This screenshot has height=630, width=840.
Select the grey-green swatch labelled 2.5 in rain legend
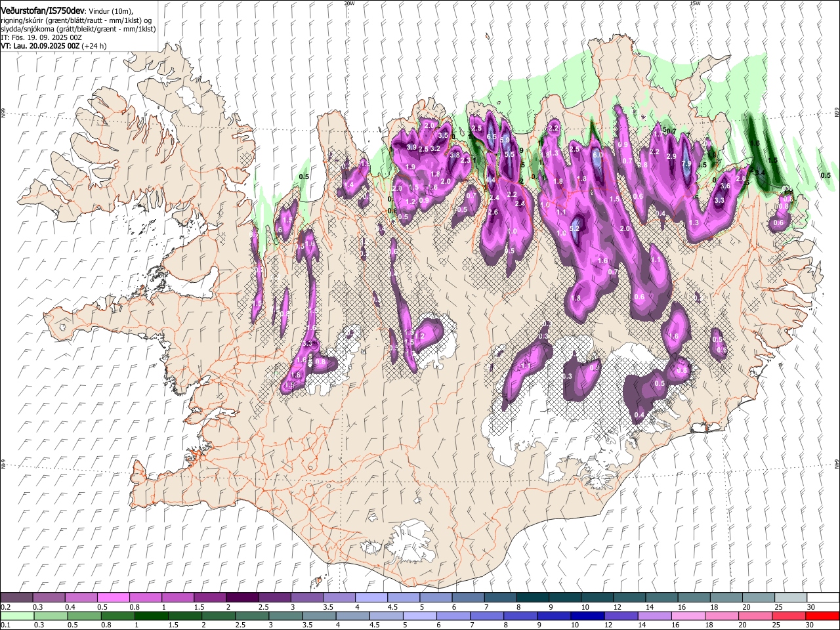pyautogui.click(x=251, y=616)
